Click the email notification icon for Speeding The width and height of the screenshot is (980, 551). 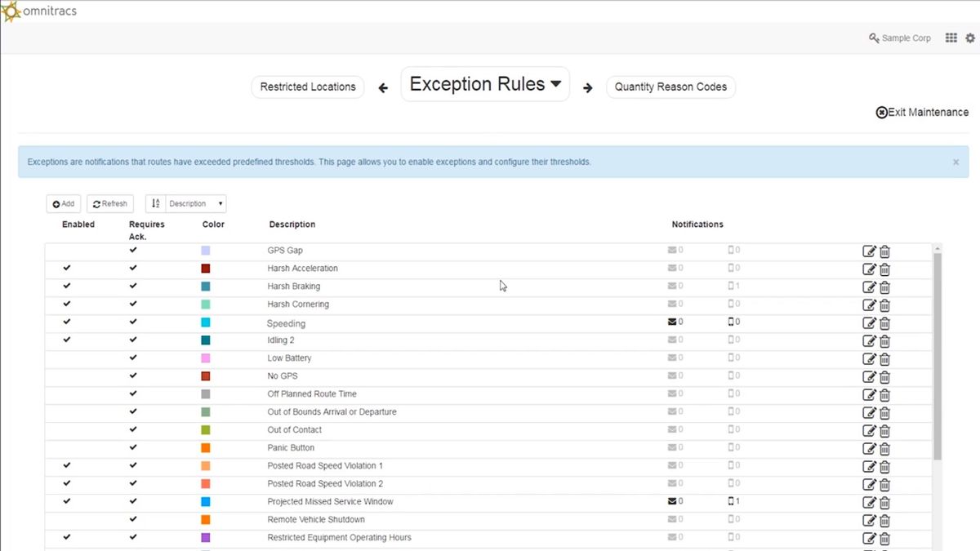[673, 322]
